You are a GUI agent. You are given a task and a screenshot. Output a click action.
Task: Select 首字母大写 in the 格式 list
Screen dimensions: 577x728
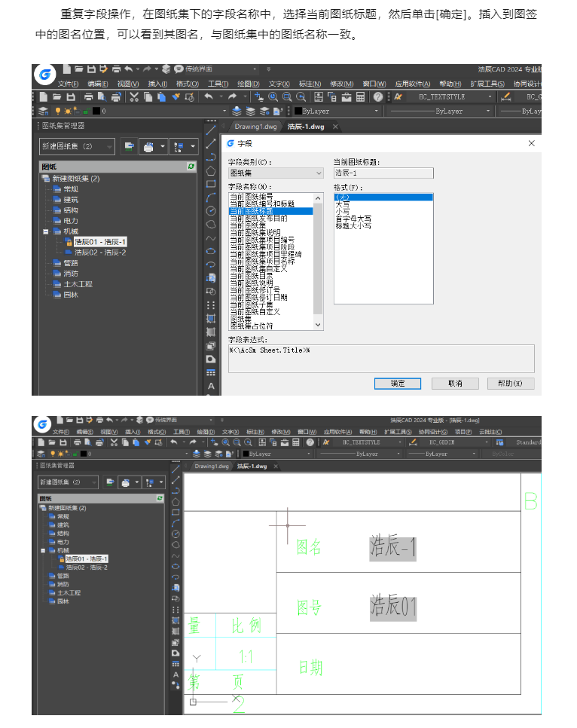[x=353, y=219]
